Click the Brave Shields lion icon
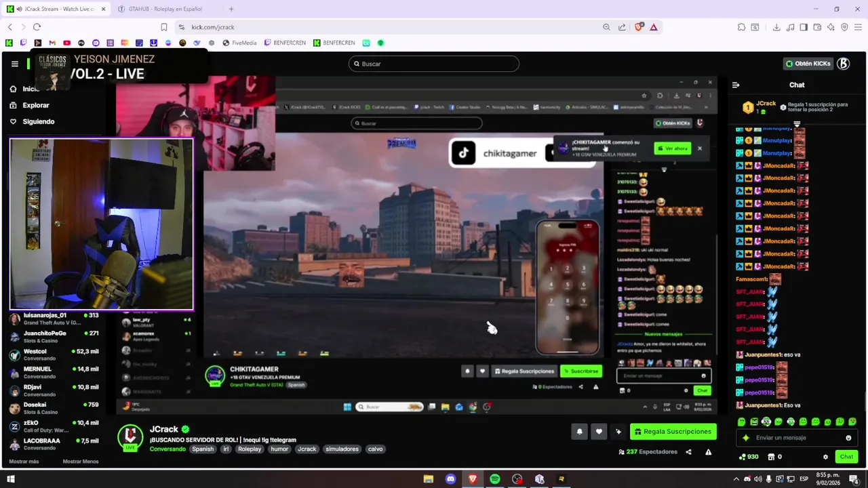Viewport: 868px width, 488px height. tap(638, 27)
